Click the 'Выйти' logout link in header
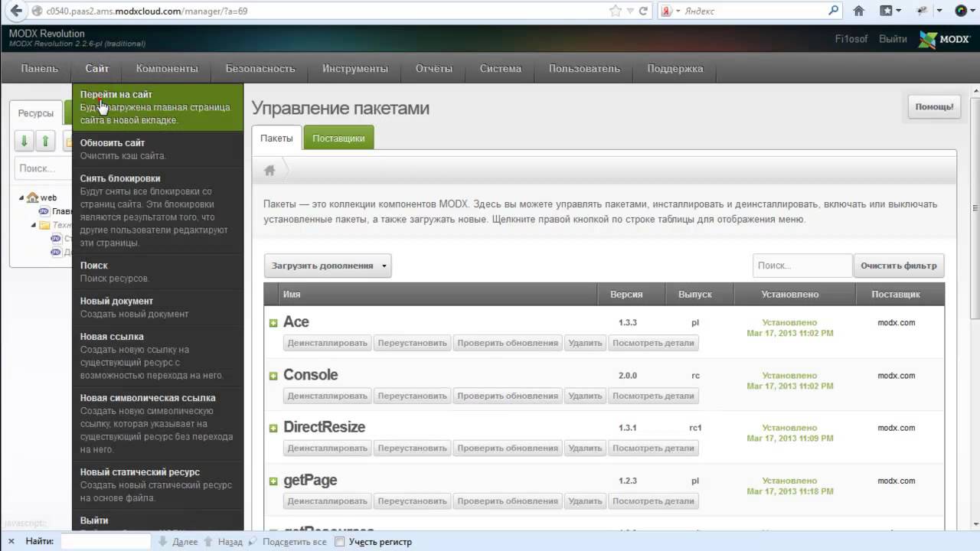 click(893, 39)
